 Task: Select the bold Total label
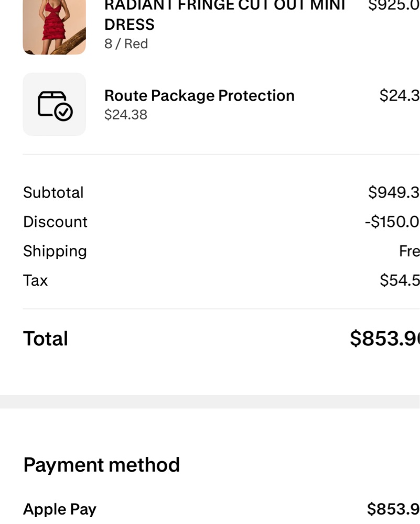(x=46, y=339)
